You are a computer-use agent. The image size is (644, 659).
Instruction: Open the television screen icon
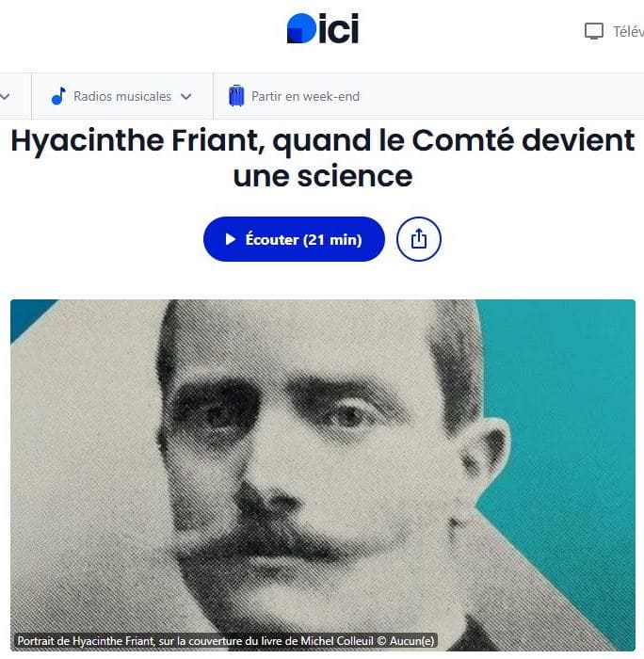click(x=594, y=31)
